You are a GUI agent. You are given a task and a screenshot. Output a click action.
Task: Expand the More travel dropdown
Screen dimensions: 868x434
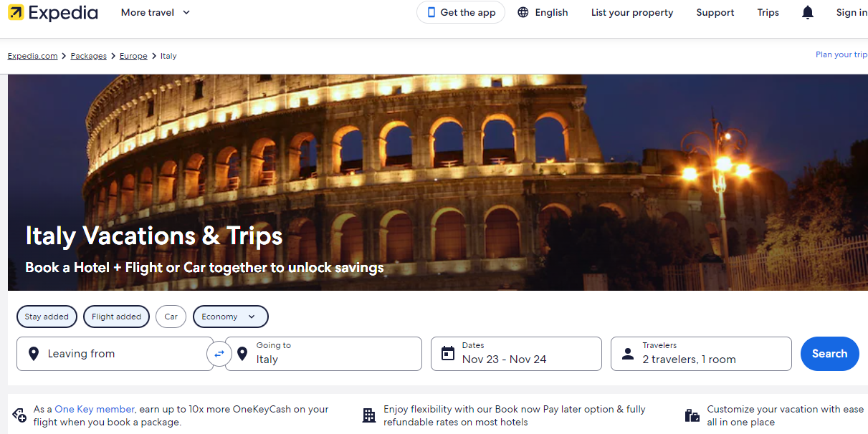pyautogui.click(x=156, y=12)
